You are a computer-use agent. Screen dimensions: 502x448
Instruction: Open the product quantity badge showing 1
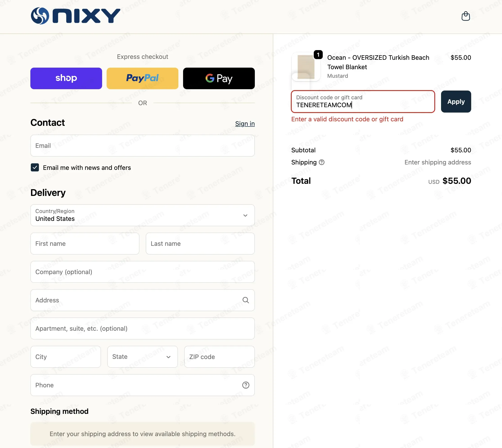[318, 55]
